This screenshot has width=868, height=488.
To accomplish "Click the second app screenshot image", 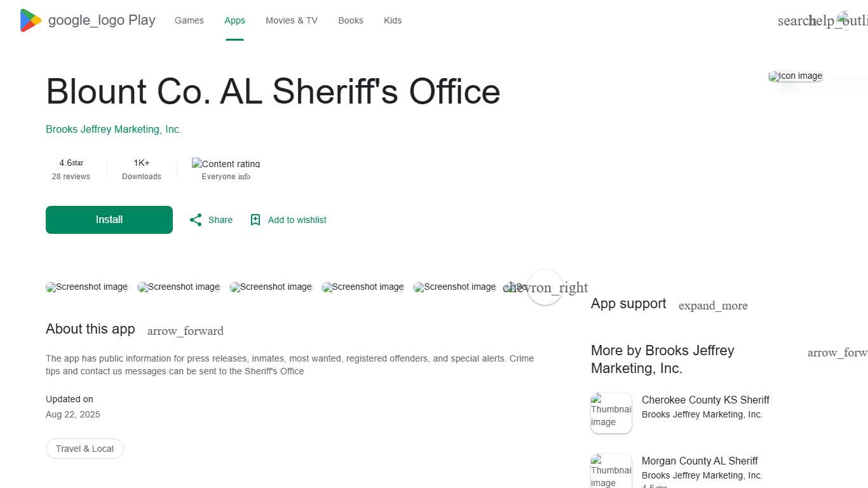I will click(x=179, y=287).
